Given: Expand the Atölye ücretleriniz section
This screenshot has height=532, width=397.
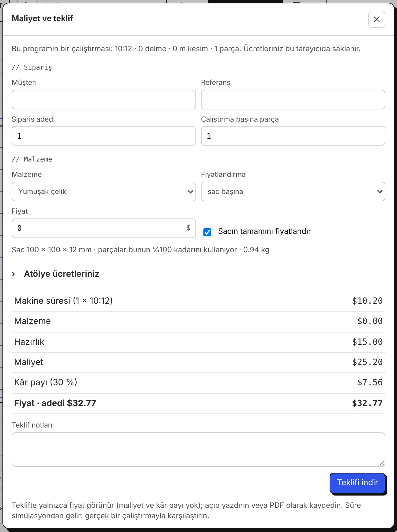Looking at the screenshot, I should (x=55, y=274).
